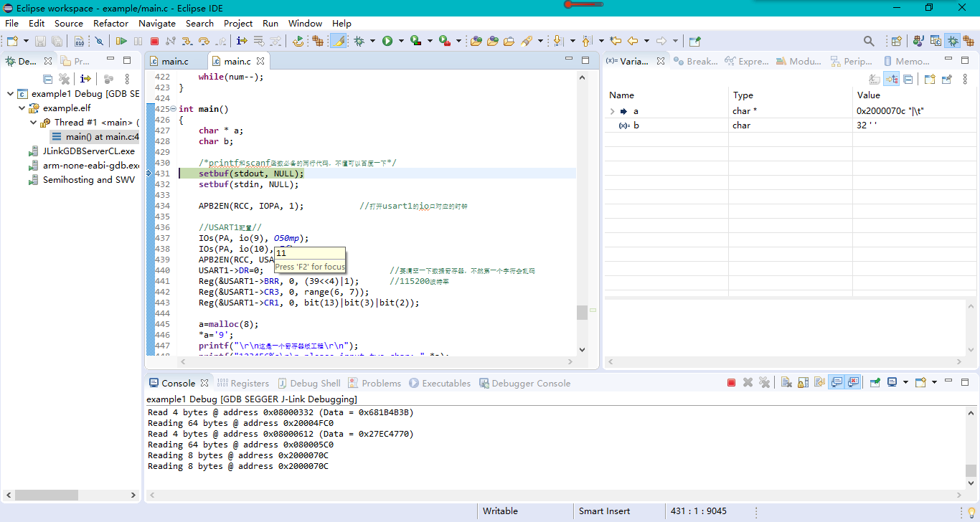Open the Registers tab in bottom panel
This screenshot has height=522, width=980.
(243, 383)
